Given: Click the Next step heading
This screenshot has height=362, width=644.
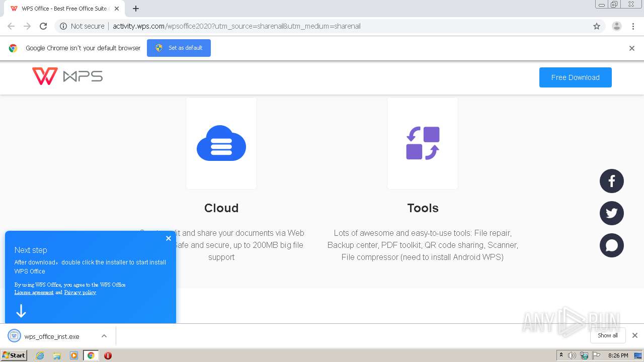Looking at the screenshot, I should click(x=31, y=250).
